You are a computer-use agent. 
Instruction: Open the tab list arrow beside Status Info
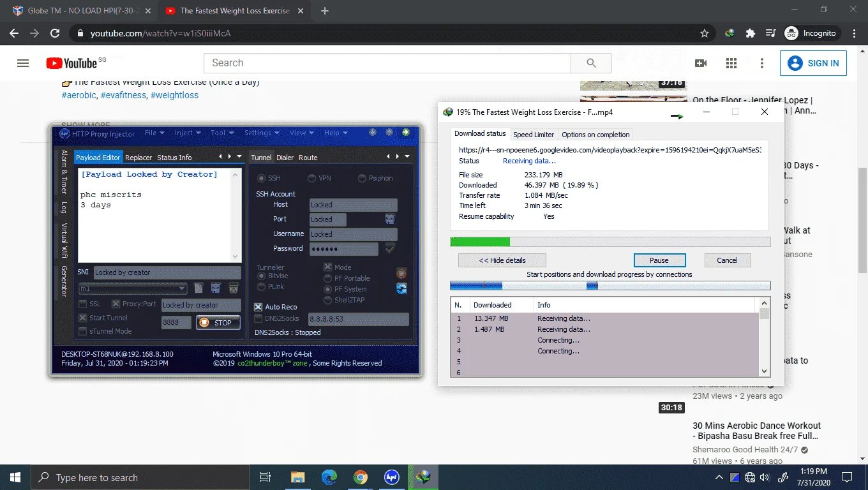[239, 156]
